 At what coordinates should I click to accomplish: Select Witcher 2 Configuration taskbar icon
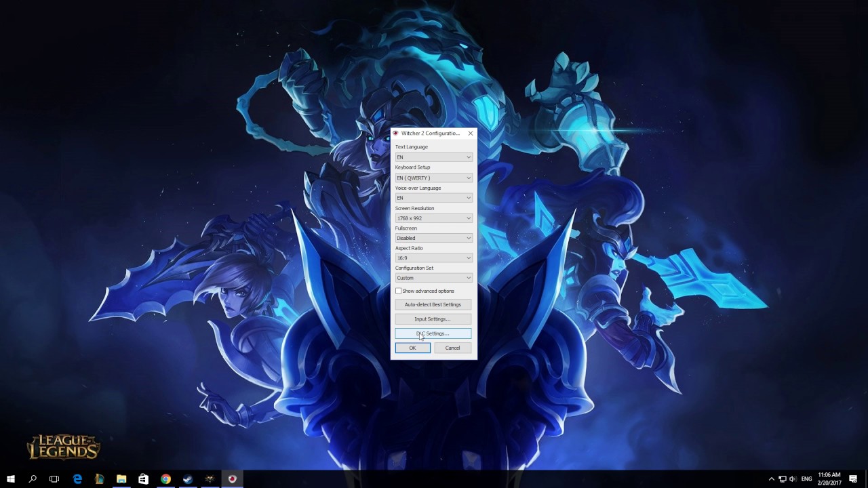(x=232, y=479)
